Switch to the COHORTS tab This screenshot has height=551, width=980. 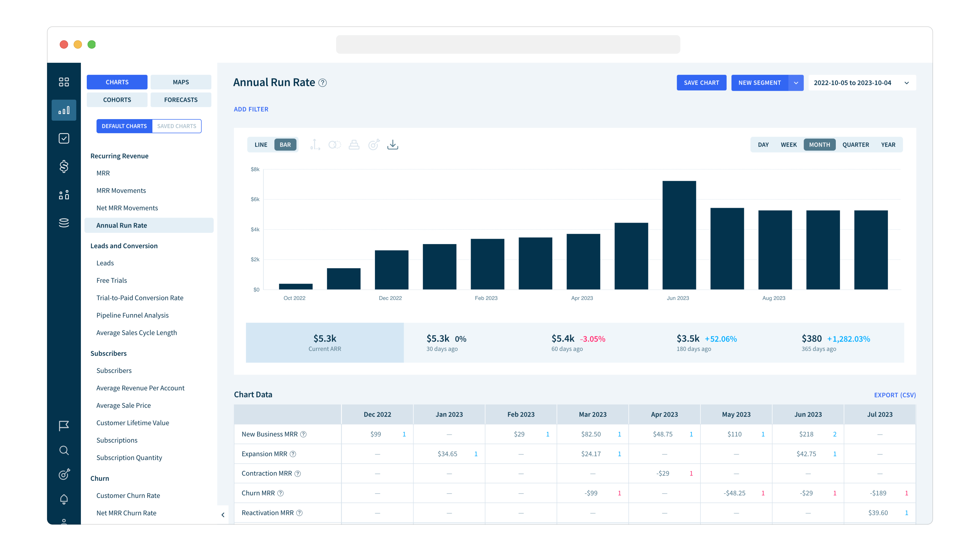(117, 100)
